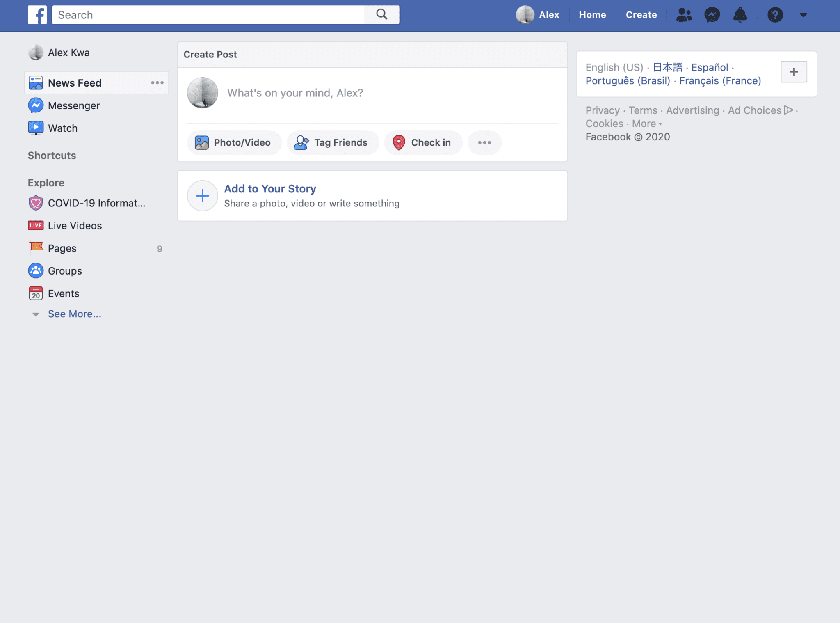
Task: Click the Pages count 9
Action: pos(160,249)
